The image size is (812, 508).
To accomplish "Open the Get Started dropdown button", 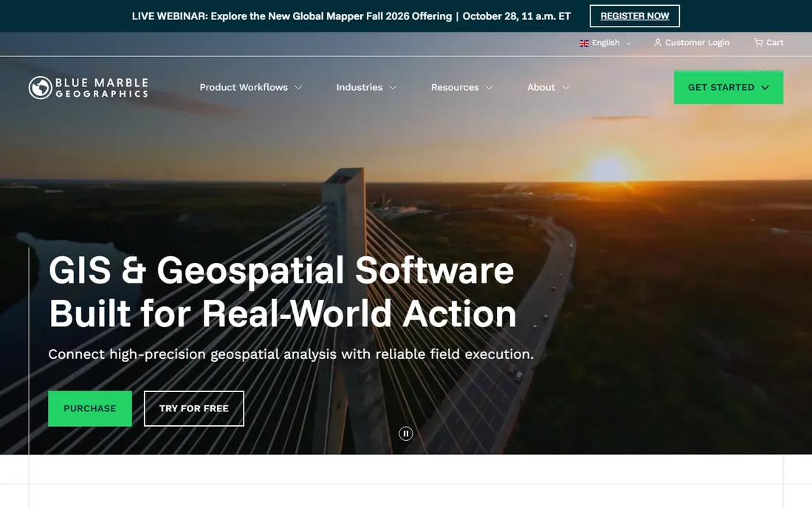I will (728, 88).
